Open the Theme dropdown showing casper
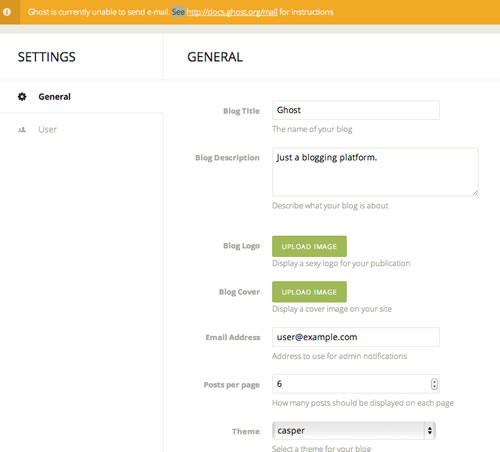 pyautogui.click(x=354, y=431)
